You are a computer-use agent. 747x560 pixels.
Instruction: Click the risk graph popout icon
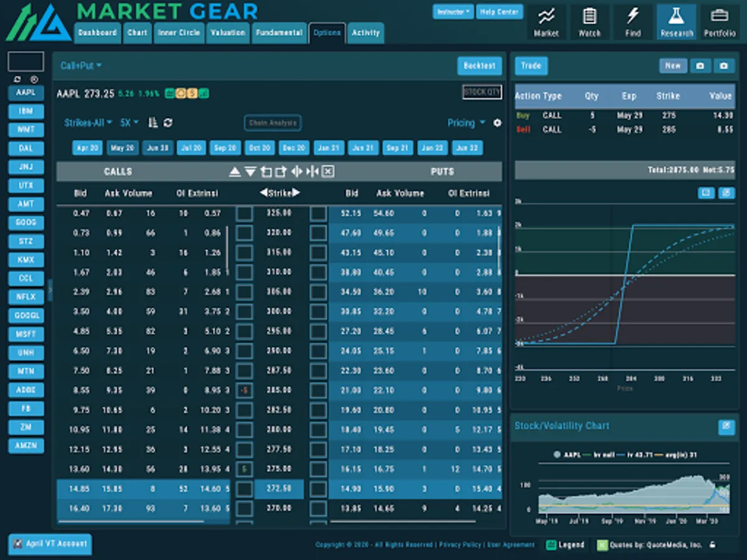(726, 193)
